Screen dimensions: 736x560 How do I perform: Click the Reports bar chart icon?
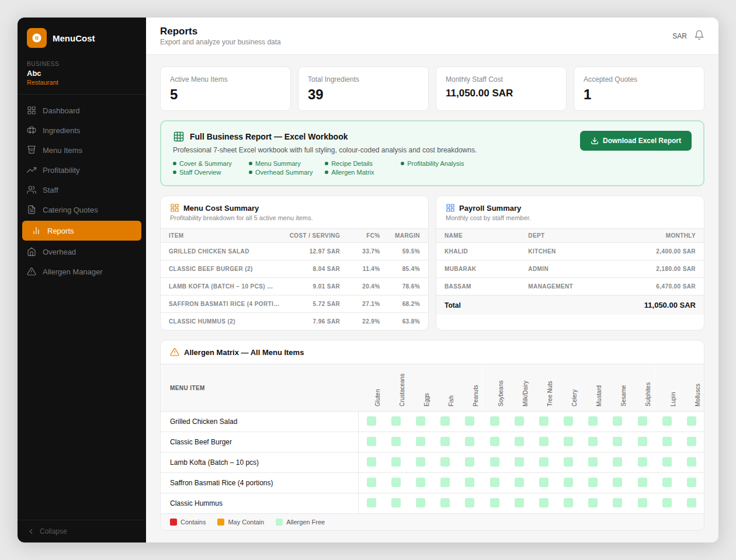pyautogui.click(x=36, y=231)
